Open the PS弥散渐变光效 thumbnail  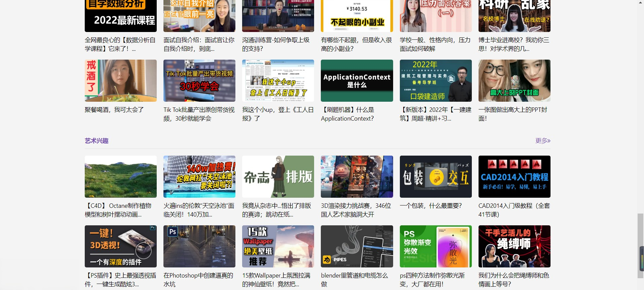435,246
